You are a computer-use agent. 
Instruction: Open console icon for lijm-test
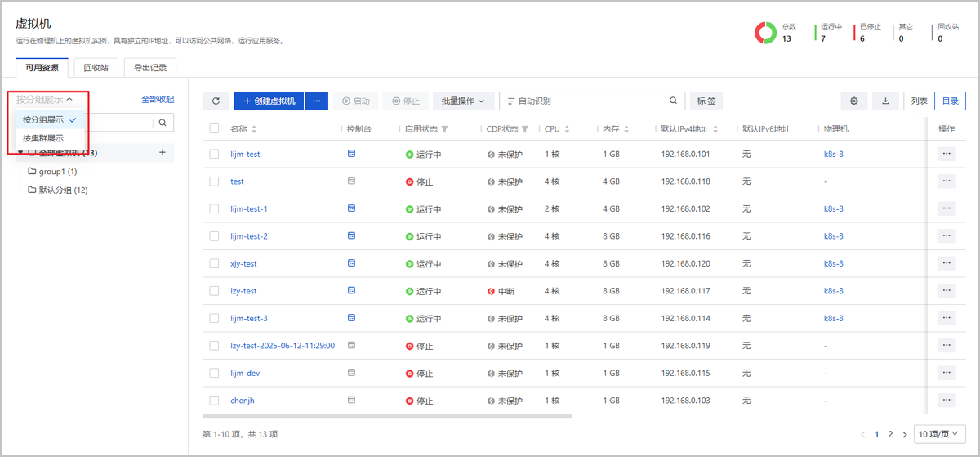pos(351,154)
